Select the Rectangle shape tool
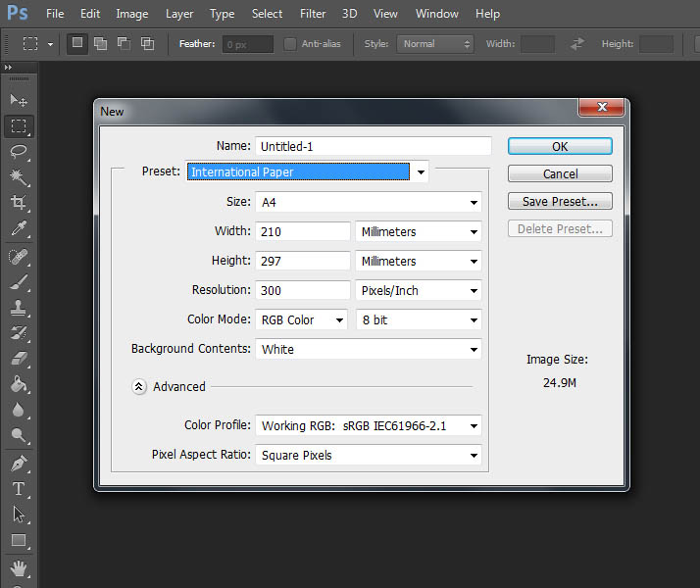The image size is (700, 588). pos(19,540)
